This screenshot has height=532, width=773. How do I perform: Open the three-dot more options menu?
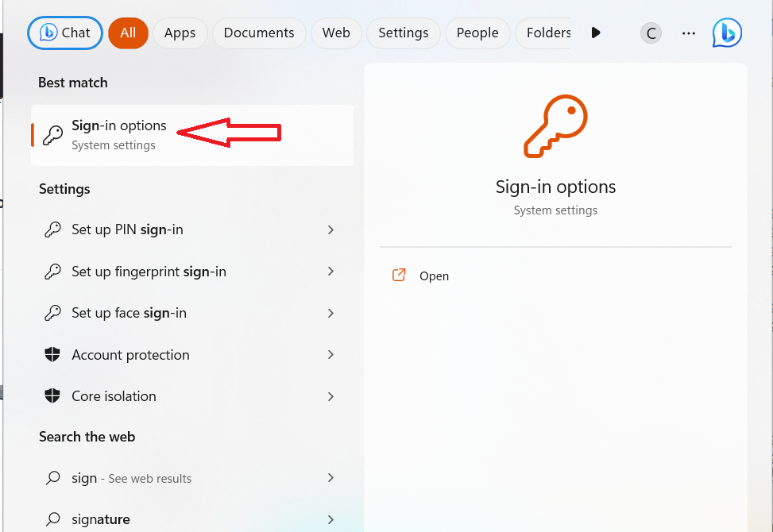pyautogui.click(x=689, y=33)
